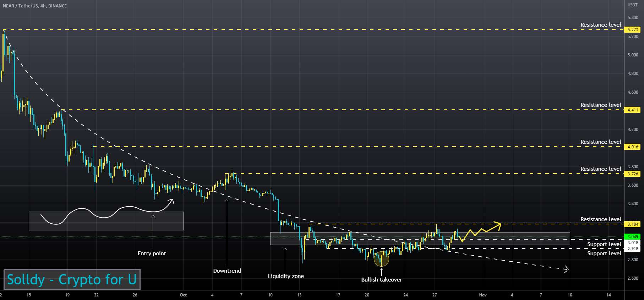Click the 3.400 price axis label

[x=633, y=204]
